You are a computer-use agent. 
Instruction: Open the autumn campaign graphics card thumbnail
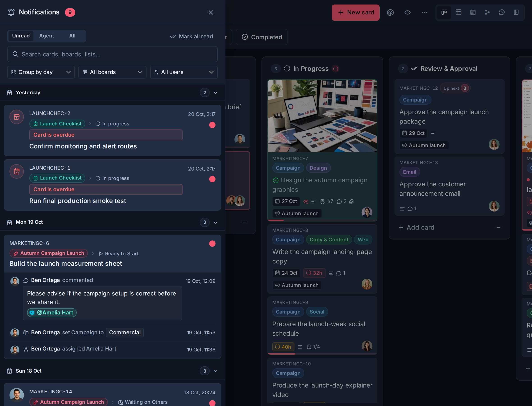point(322,116)
